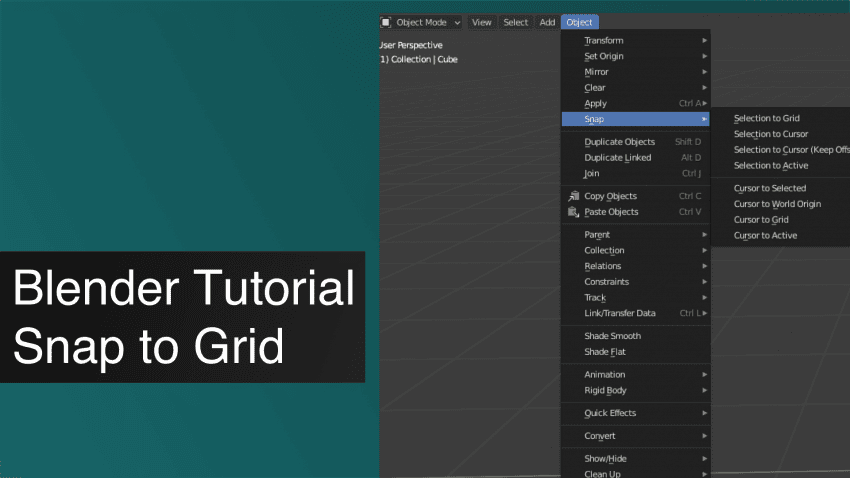The height and width of the screenshot is (478, 850).
Task: Choose Cursor to World Origin
Action: point(781,204)
